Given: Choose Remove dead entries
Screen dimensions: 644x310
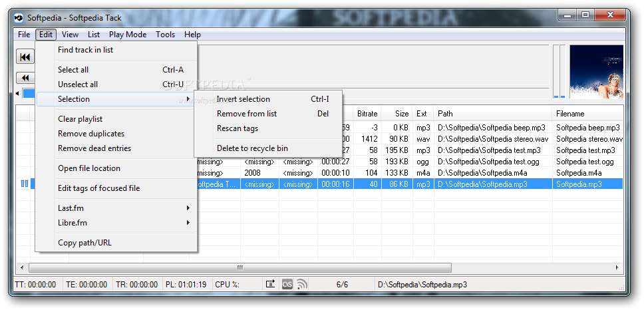Looking at the screenshot, I should [116, 148].
